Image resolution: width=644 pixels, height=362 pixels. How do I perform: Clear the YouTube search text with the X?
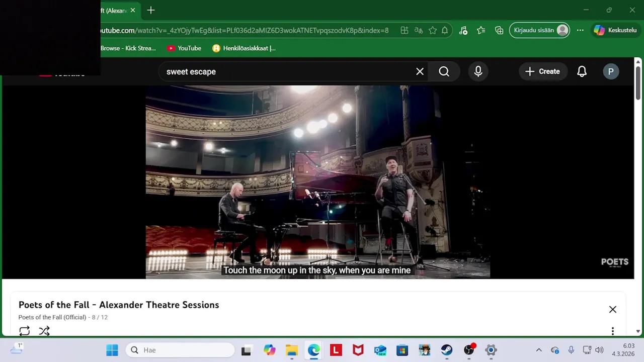(x=420, y=71)
